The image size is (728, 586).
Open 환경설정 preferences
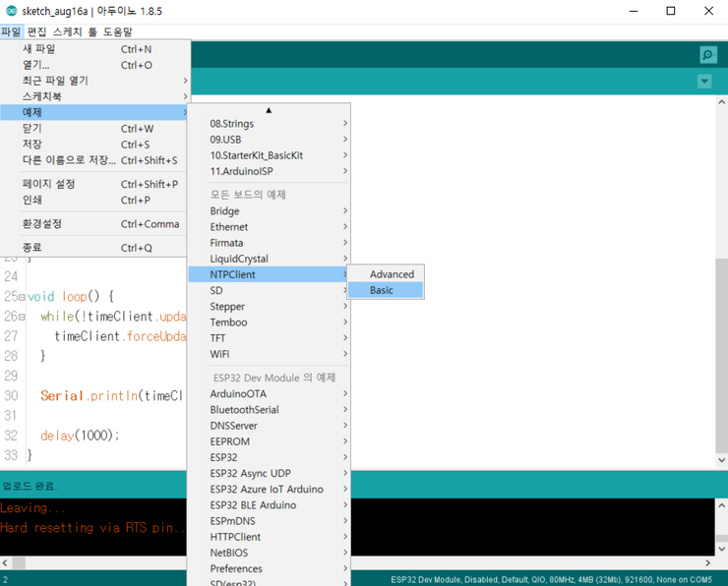pyautogui.click(x=94, y=224)
